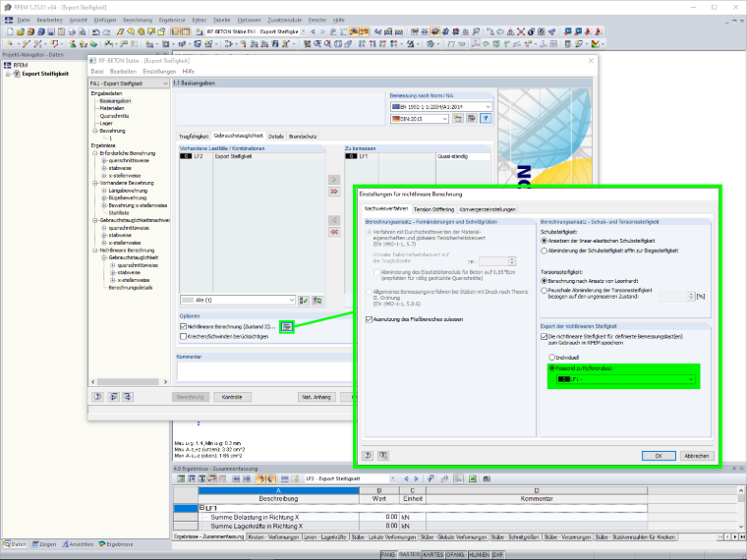Open the Tragfähigkeit tab
This screenshot has height=560, width=747.
pos(194,137)
